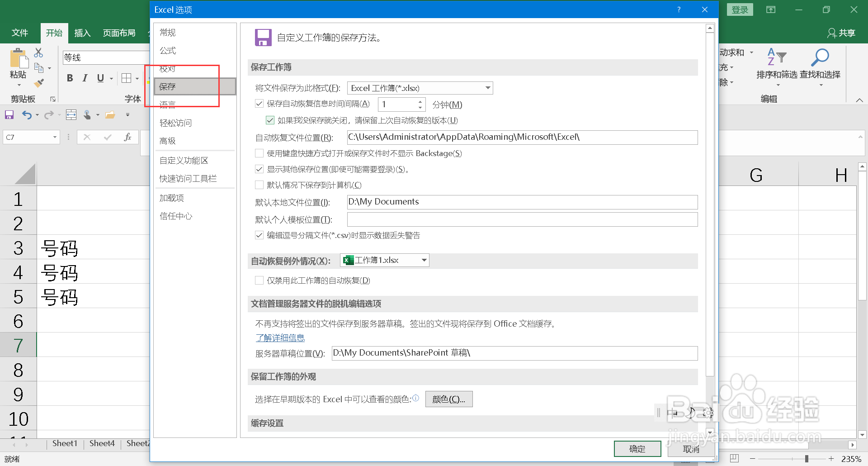Click the Share person icon in Excel window

point(831,33)
